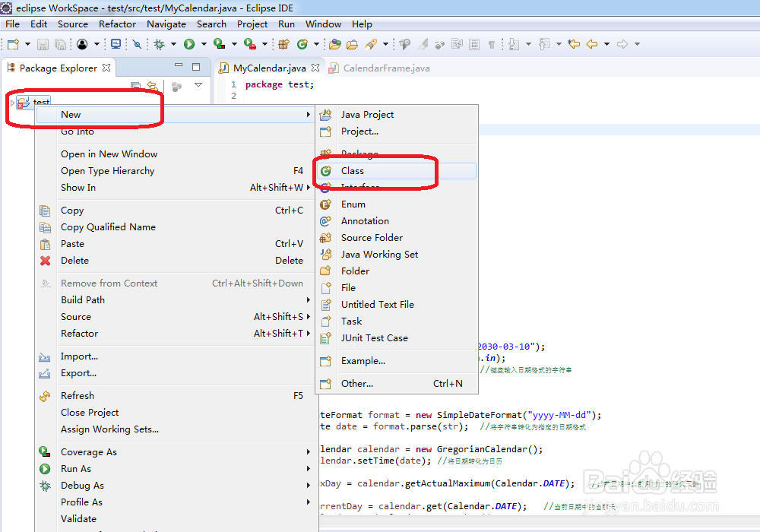Select Class in the New submenu
The height and width of the screenshot is (532, 760).
[397, 171]
